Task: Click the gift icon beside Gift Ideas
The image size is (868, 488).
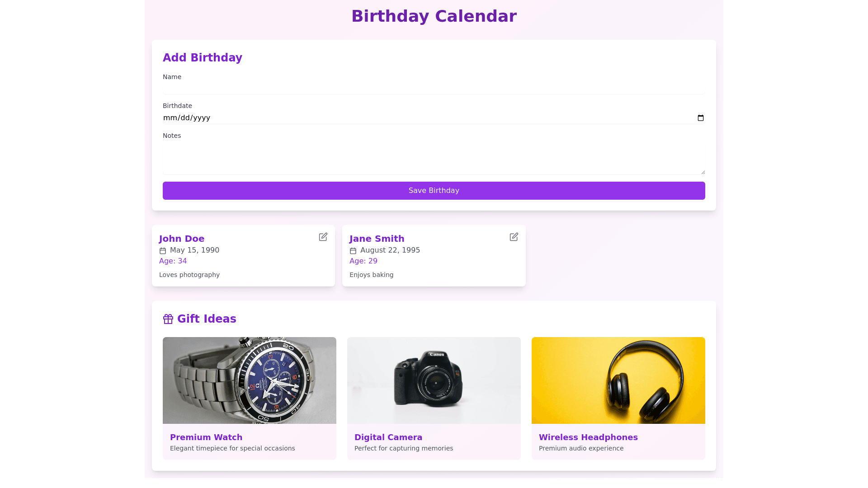Action: 168,319
